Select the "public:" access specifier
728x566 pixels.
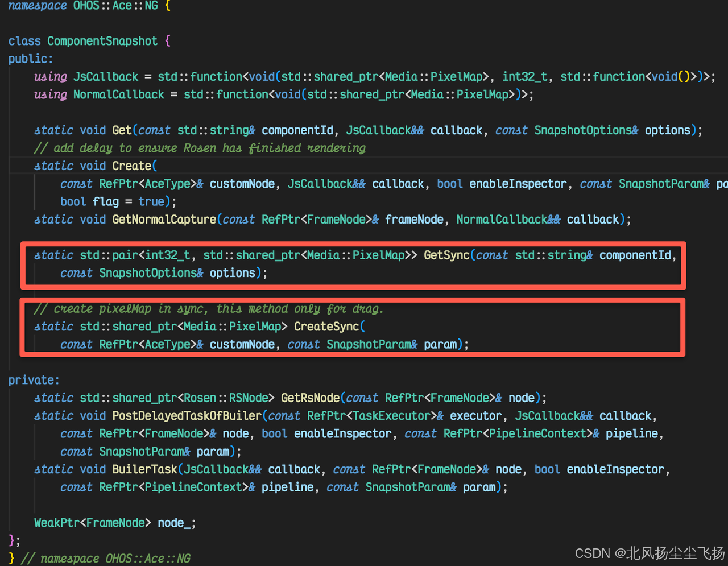(x=31, y=59)
